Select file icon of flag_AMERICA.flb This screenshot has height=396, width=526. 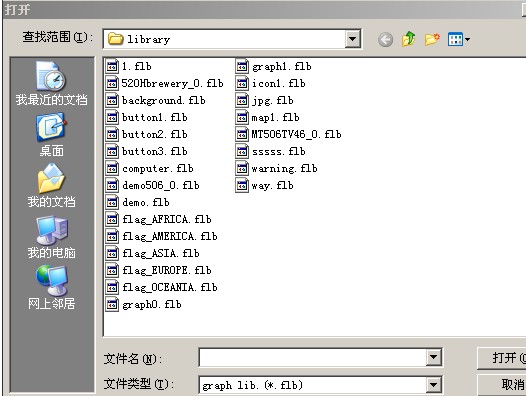112,236
